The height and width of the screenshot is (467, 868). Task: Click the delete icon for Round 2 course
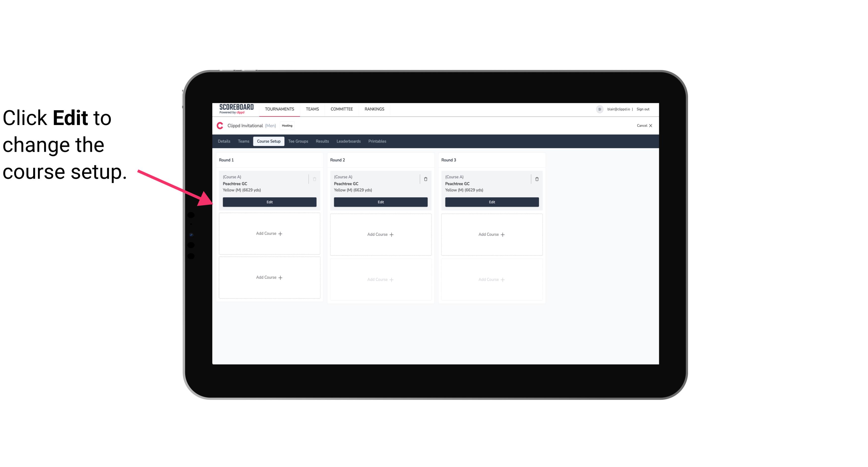(x=425, y=179)
